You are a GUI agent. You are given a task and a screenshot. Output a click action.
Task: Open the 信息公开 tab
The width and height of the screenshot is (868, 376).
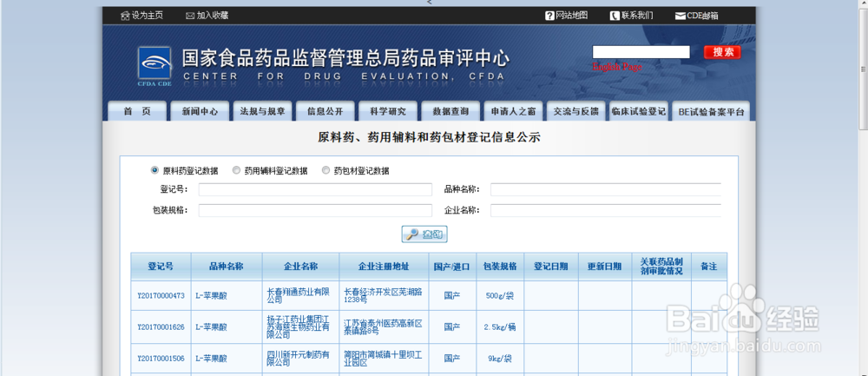pos(325,111)
